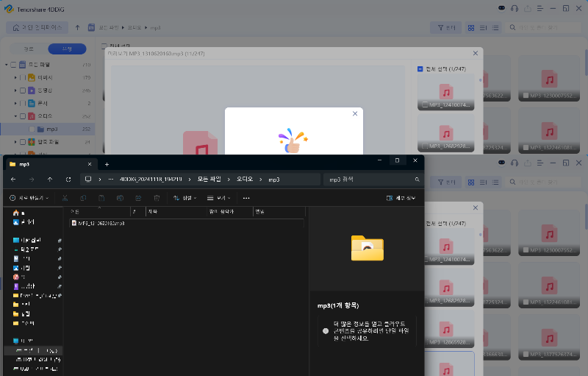Select the 이미지 category in 4DDiG tree

pos(45,78)
